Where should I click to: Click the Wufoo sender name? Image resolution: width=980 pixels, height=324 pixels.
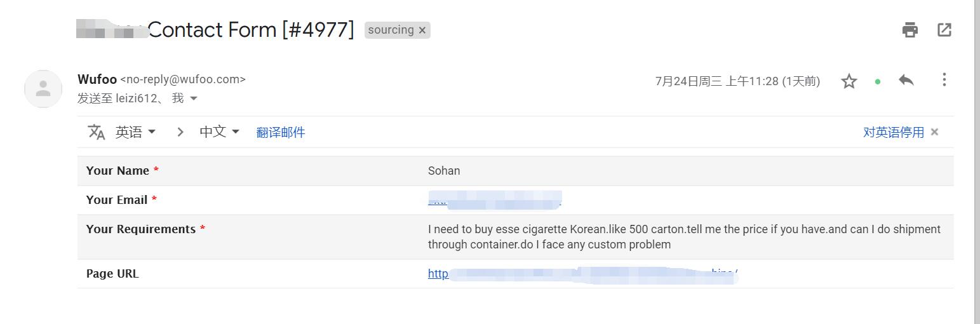(97, 79)
